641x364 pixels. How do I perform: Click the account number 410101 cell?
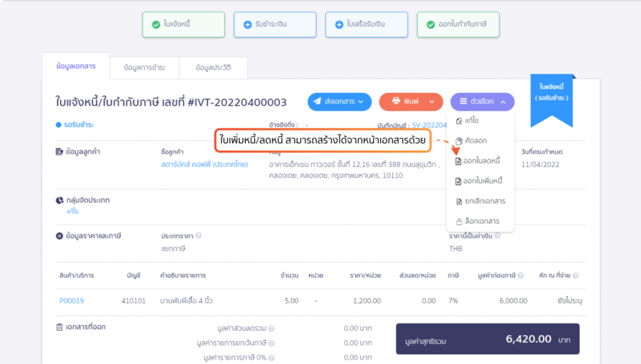[133, 301]
